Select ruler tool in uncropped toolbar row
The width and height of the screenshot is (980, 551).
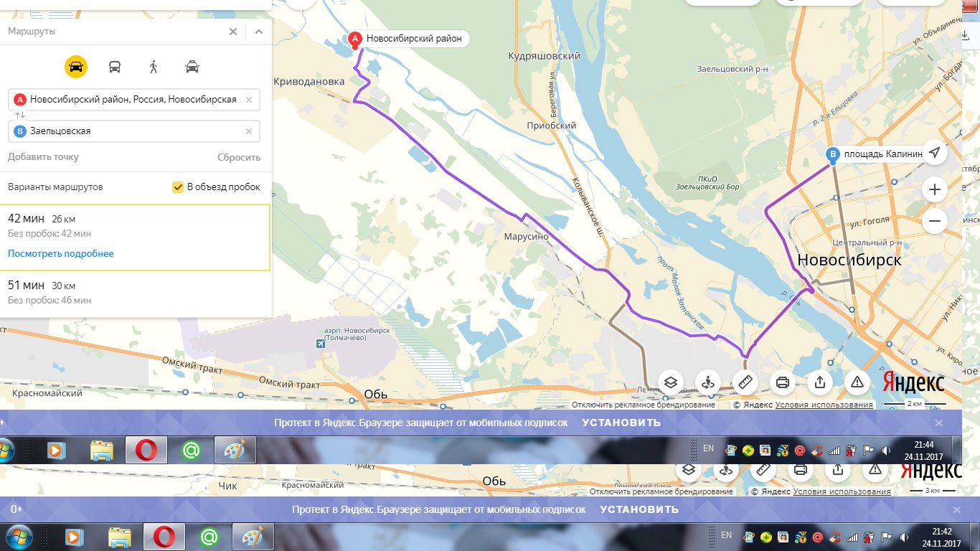pyautogui.click(x=745, y=382)
